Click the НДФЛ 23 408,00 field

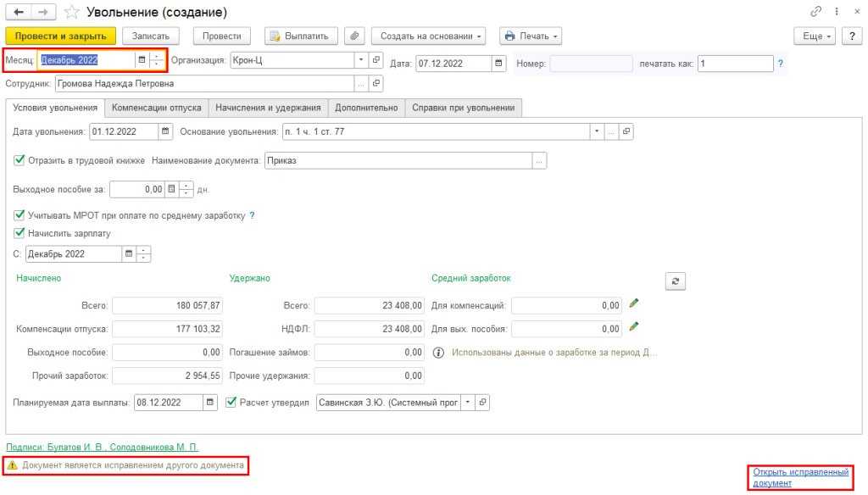pos(370,329)
